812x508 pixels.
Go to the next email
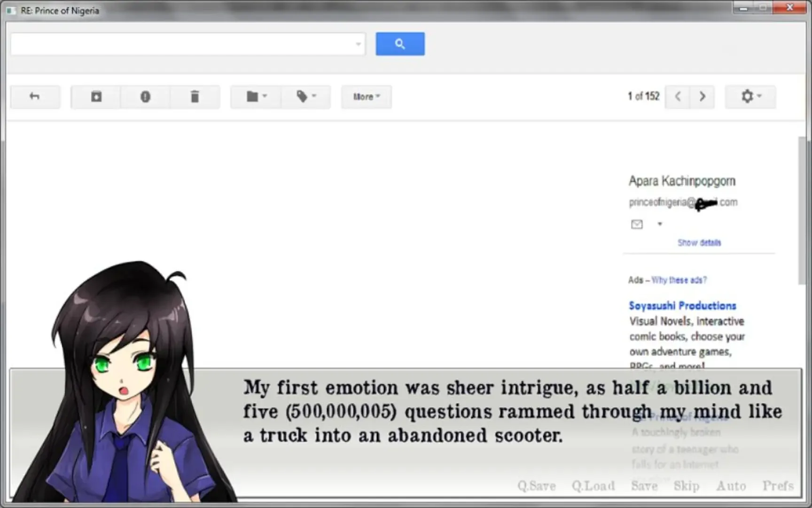pyautogui.click(x=702, y=96)
